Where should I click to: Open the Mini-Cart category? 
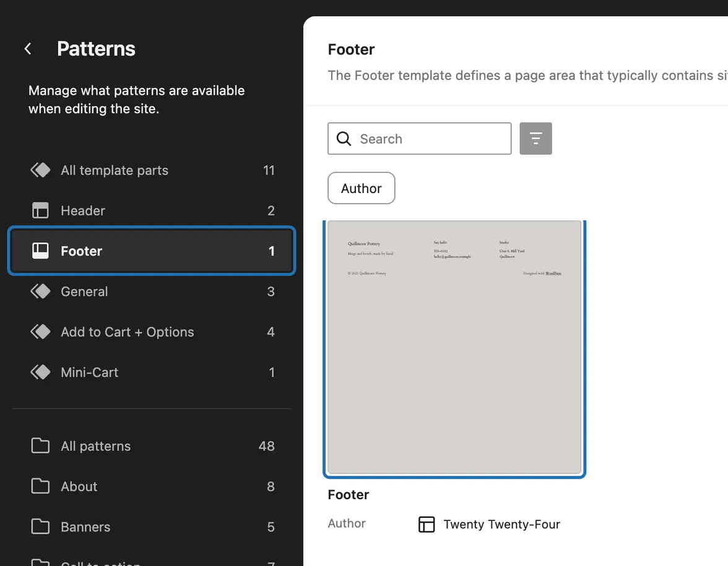tap(152, 372)
